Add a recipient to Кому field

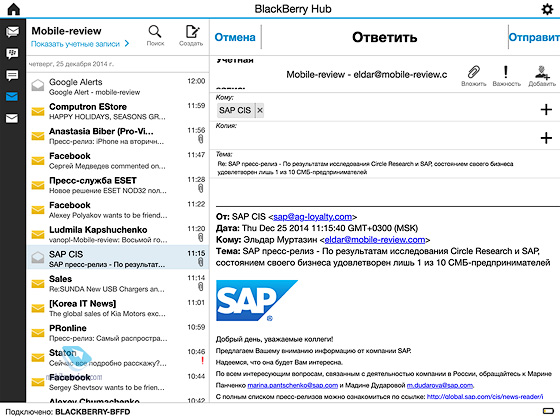coord(546,110)
